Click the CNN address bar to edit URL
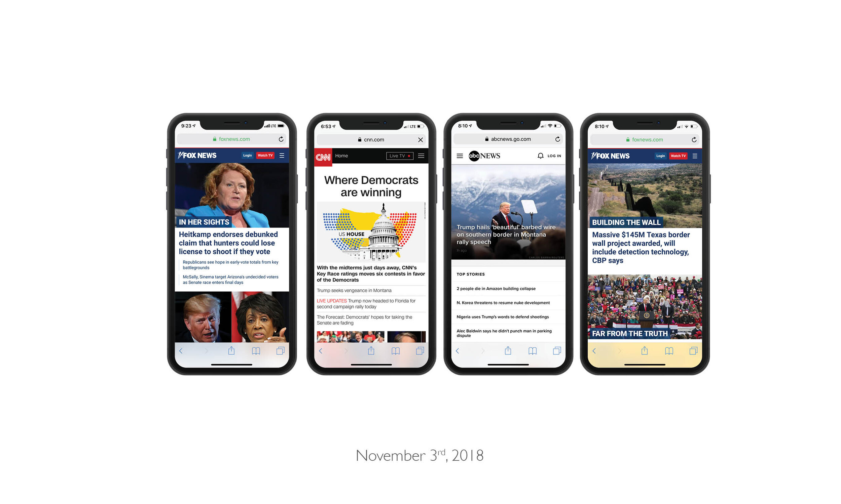 (369, 138)
